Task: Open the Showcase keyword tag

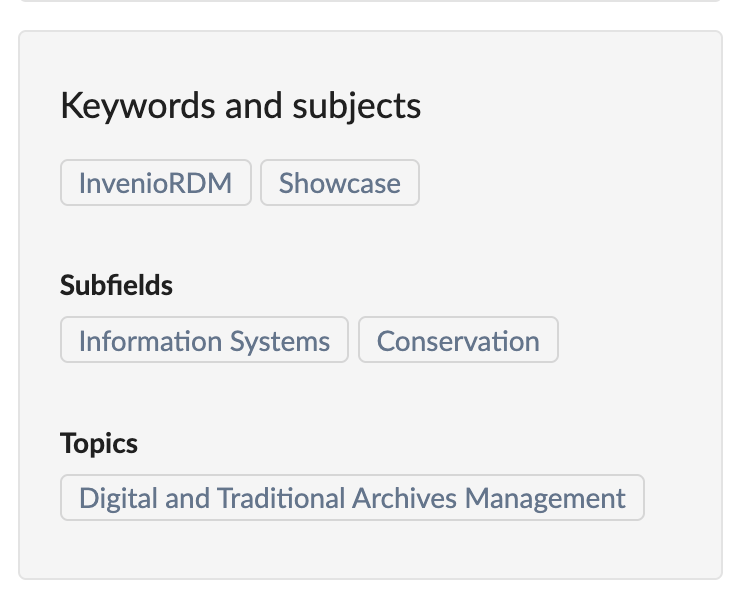Action: pyautogui.click(x=339, y=183)
